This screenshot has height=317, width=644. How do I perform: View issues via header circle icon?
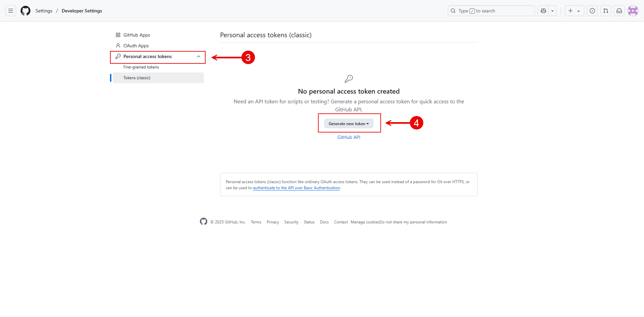pyautogui.click(x=592, y=11)
